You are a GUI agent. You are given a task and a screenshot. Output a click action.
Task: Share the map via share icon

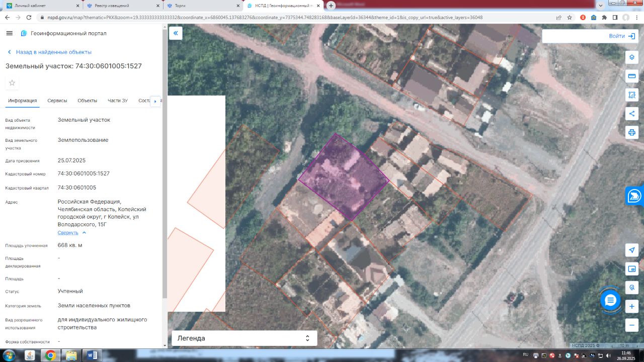coord(632,114)
